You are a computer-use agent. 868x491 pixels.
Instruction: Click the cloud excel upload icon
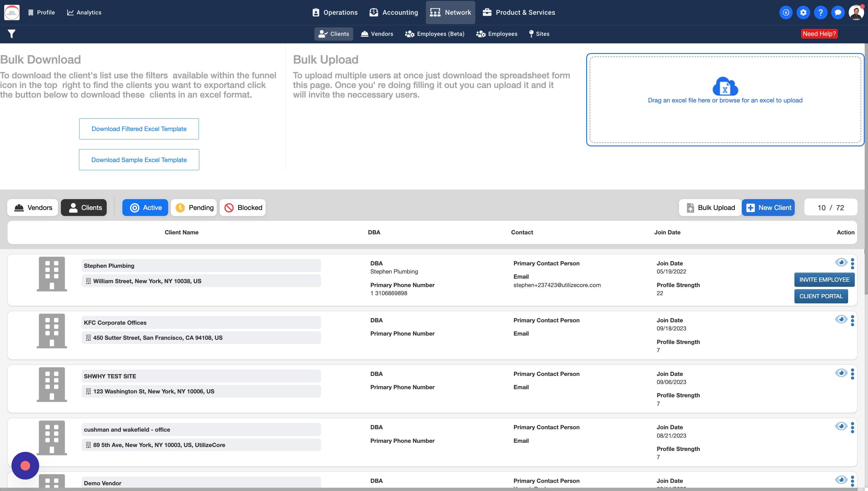pyautogui.click(x=725, y=86)
